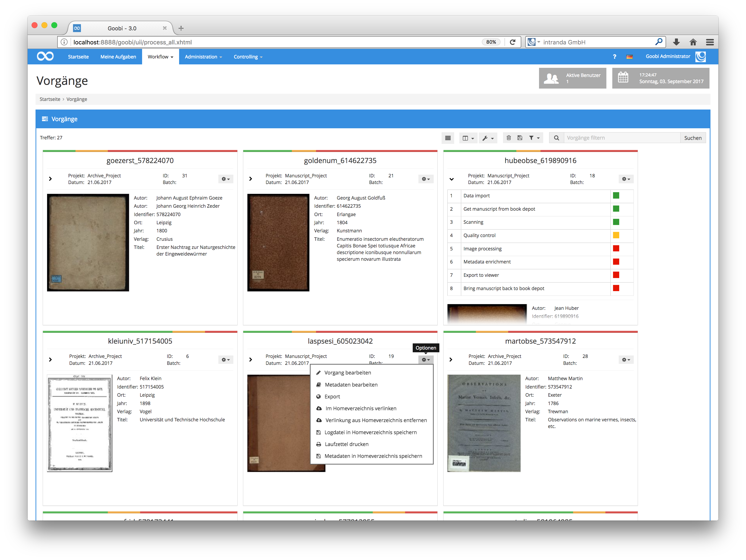Click the kleiuniv_517154005 title page thumbnail

[80, 423]
